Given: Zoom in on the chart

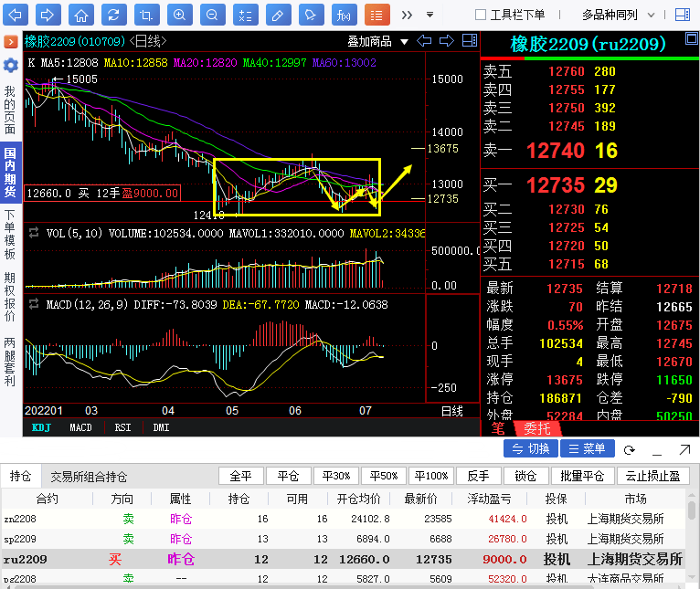Looking at the screenshot, I should click(x=179, y=15).
